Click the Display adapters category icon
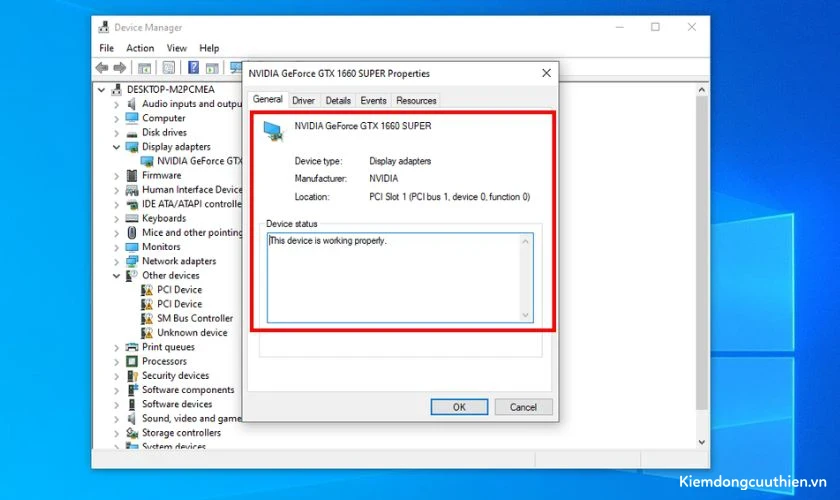Image resolution: width=840 pixels, height=500 pixels. click(x=131, y=147)
